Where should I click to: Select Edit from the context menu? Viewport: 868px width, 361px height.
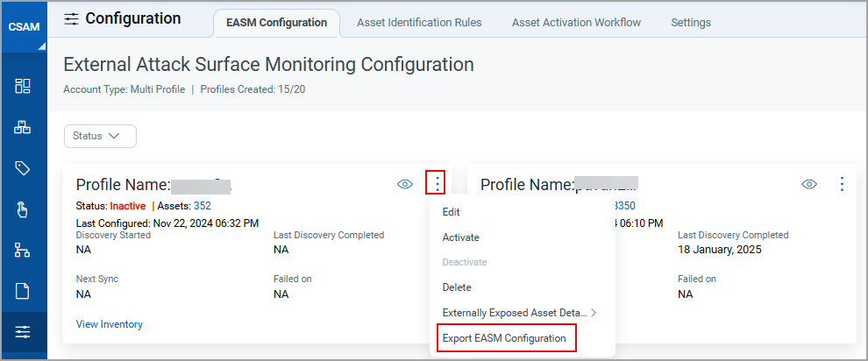[452, 212]
